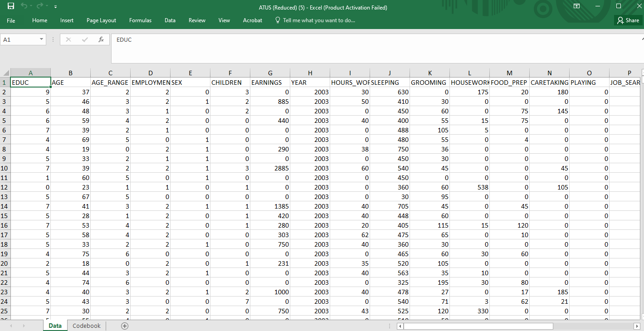Switch to the Home ribbon tab
This screenshot has width=644, height=331.
tap(40, 20)
